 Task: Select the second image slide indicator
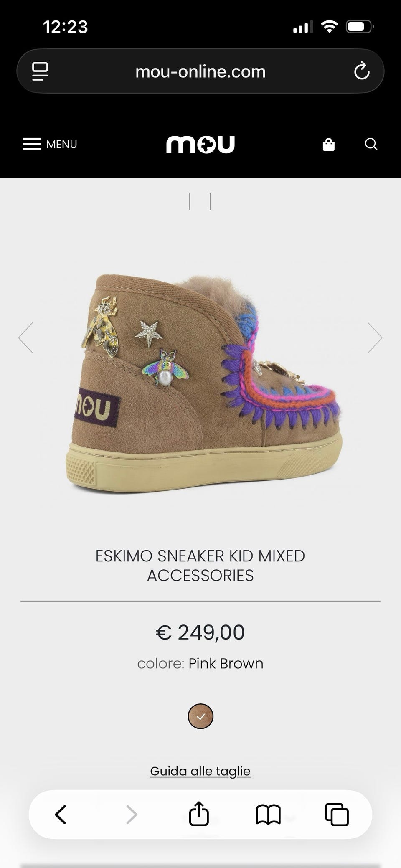(210, 201)
